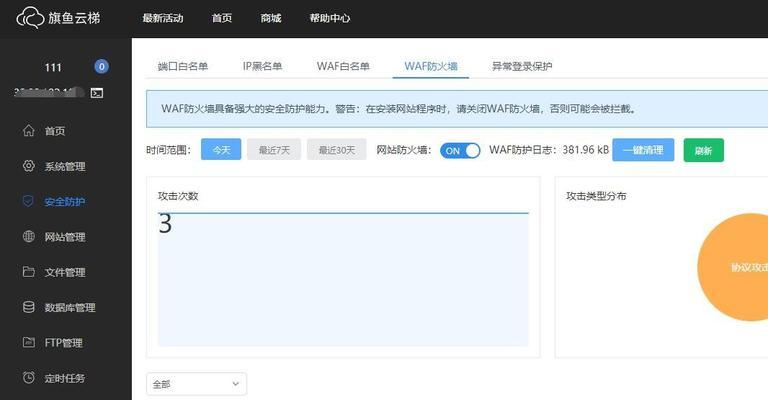
Task: Click the 攻击类型分布 chart title
Action: tap(596, 196)
